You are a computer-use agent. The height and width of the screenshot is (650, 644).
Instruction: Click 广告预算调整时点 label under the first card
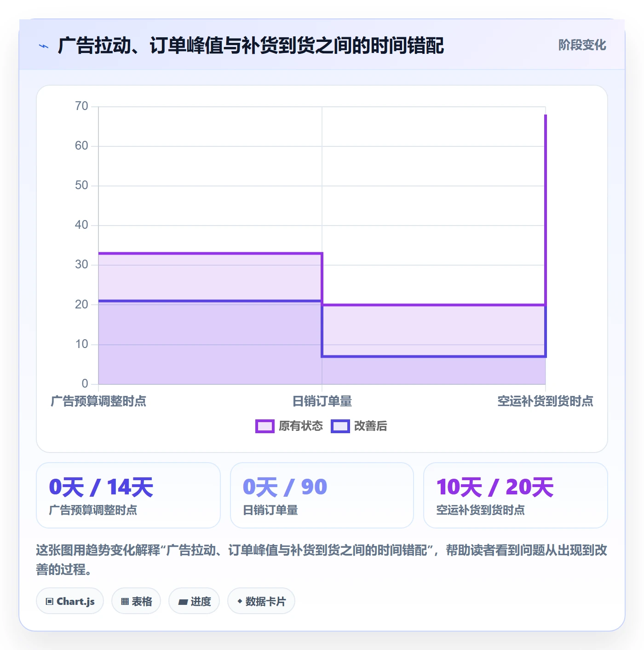[93, 510]
